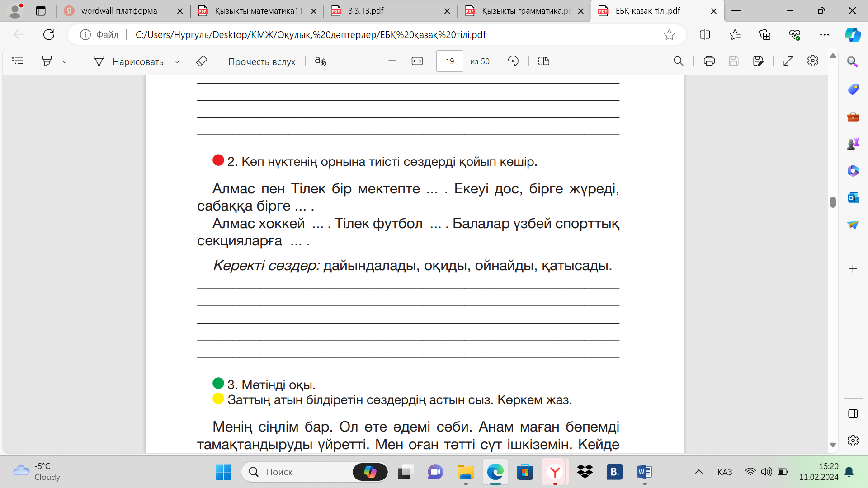Click the Erase tool icon

[x=202, y=61]
